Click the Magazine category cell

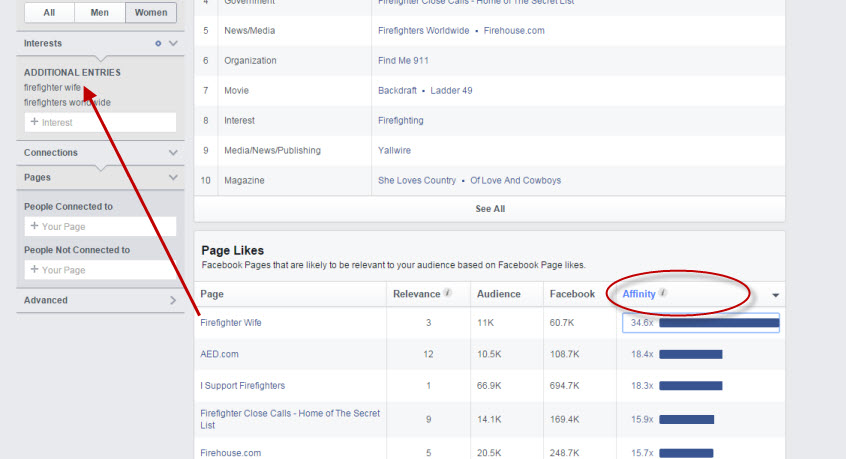click(x=244, y=180)
